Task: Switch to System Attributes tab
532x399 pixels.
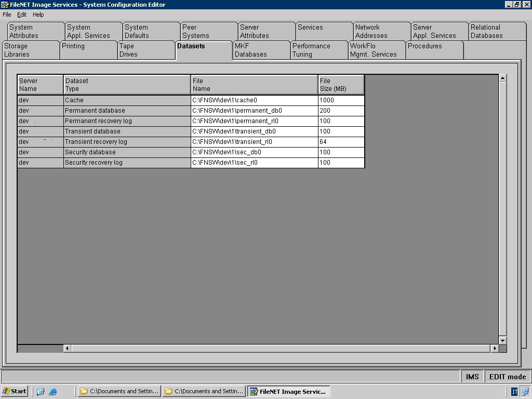Action: 36,31
